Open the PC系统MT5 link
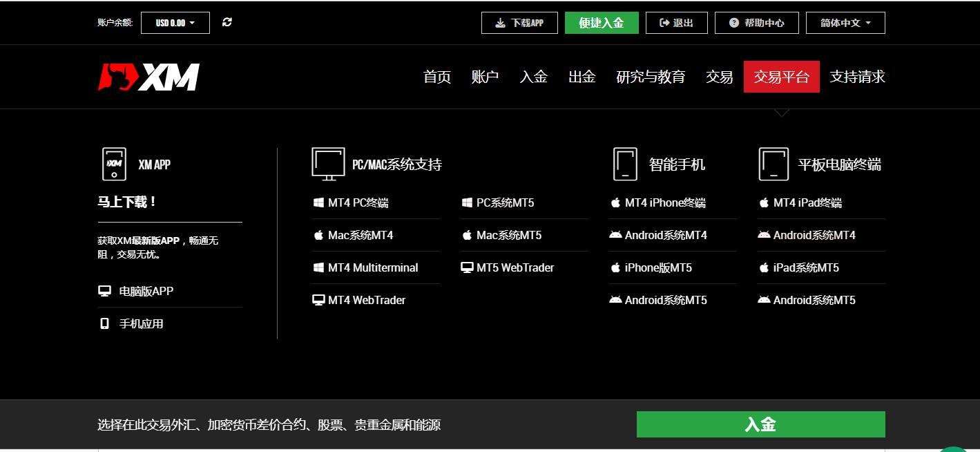980x452 pixels. pos(506,203)
